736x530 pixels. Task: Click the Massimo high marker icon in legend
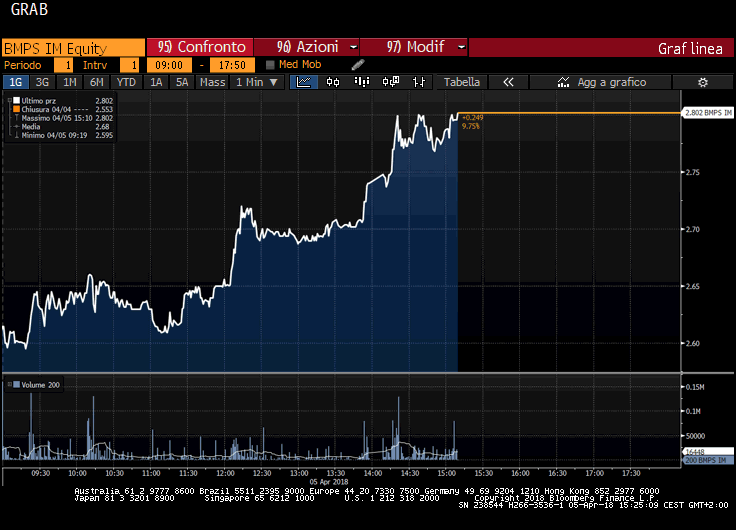click(17, 118)
